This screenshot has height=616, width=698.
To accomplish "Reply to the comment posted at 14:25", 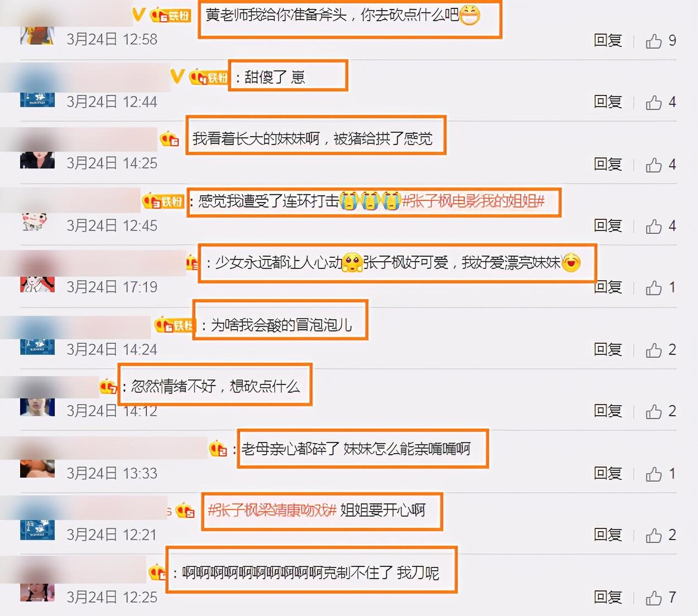I will pyautogui.click(x=608, y=164).
